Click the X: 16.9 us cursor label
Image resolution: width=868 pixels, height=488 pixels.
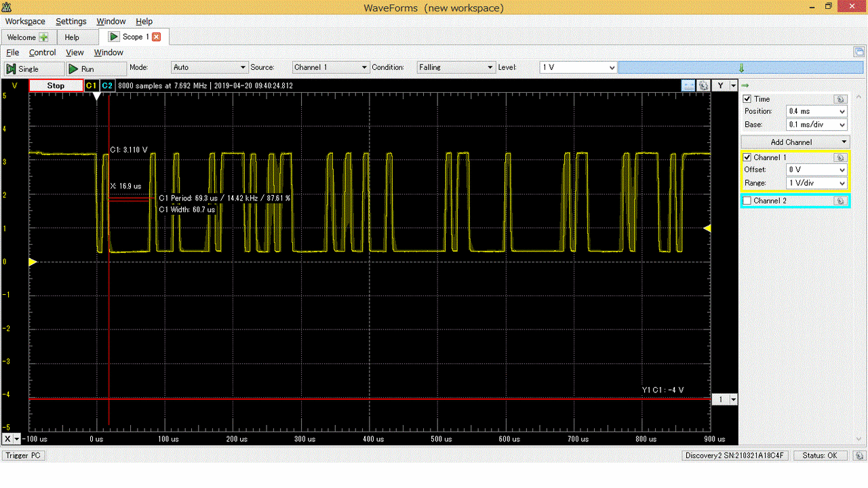(125, 186)
